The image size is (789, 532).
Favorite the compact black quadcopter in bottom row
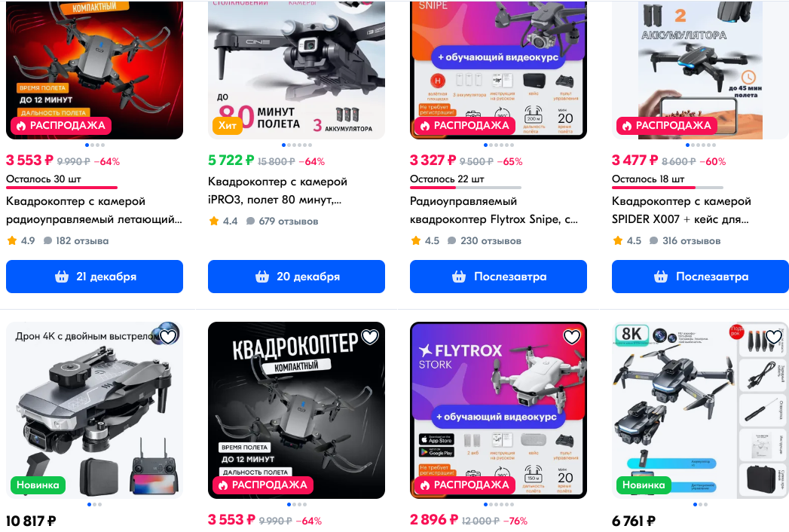tap(370, 337)
